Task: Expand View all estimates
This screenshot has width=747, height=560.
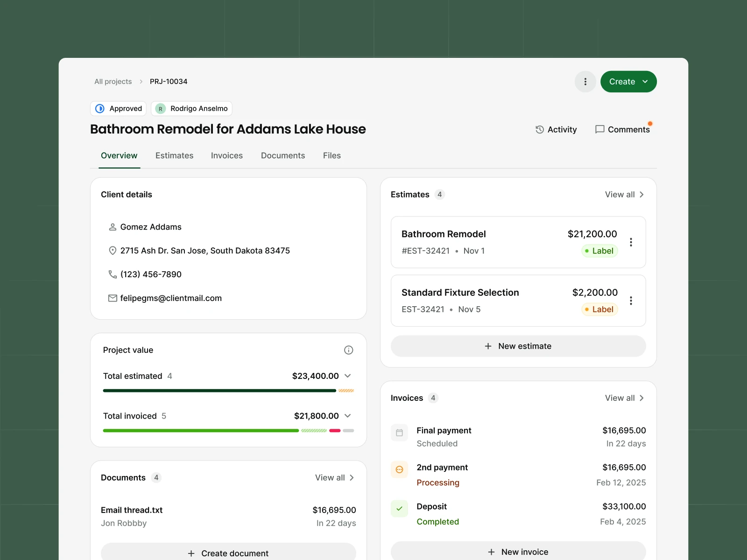Action: [x=624, y=195]
